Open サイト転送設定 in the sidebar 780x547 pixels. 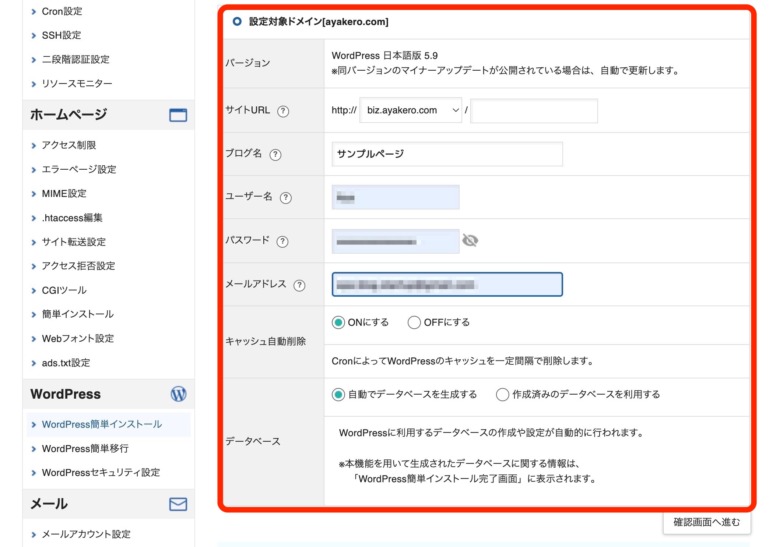point(74,242)
